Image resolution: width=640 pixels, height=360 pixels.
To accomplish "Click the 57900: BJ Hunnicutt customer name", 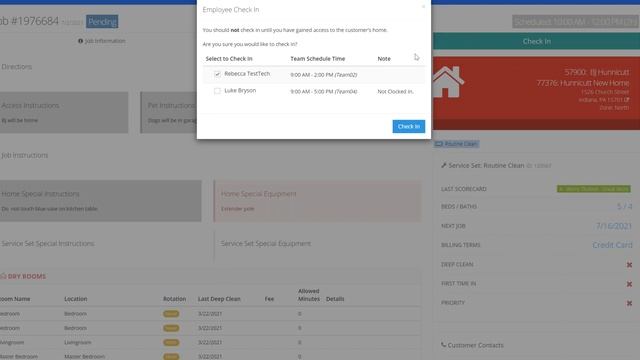I will tap(597, 72).
